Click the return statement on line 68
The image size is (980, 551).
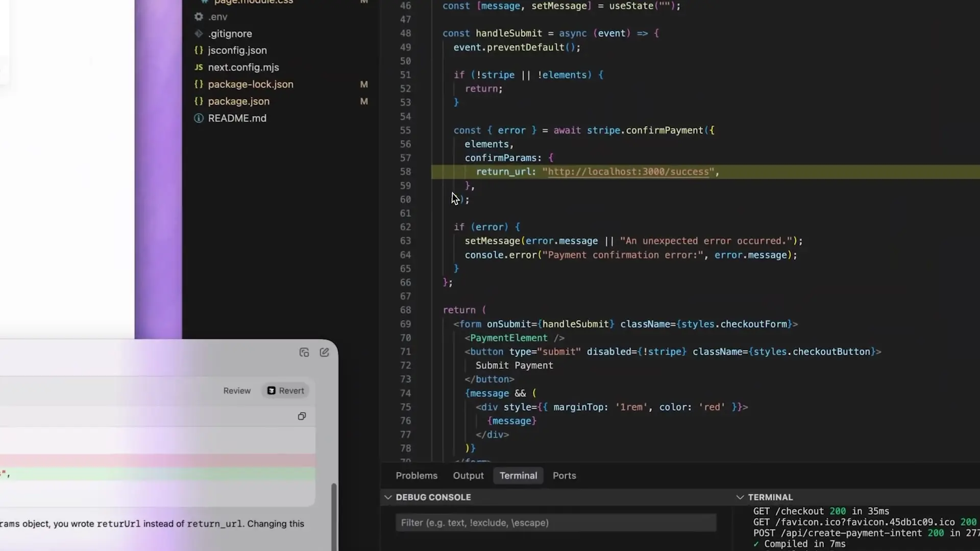(x=459, y=310)
